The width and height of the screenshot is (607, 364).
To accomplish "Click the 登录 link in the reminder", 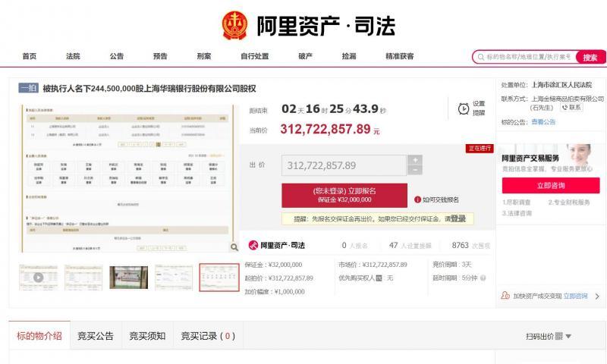I will coord(458,218).
